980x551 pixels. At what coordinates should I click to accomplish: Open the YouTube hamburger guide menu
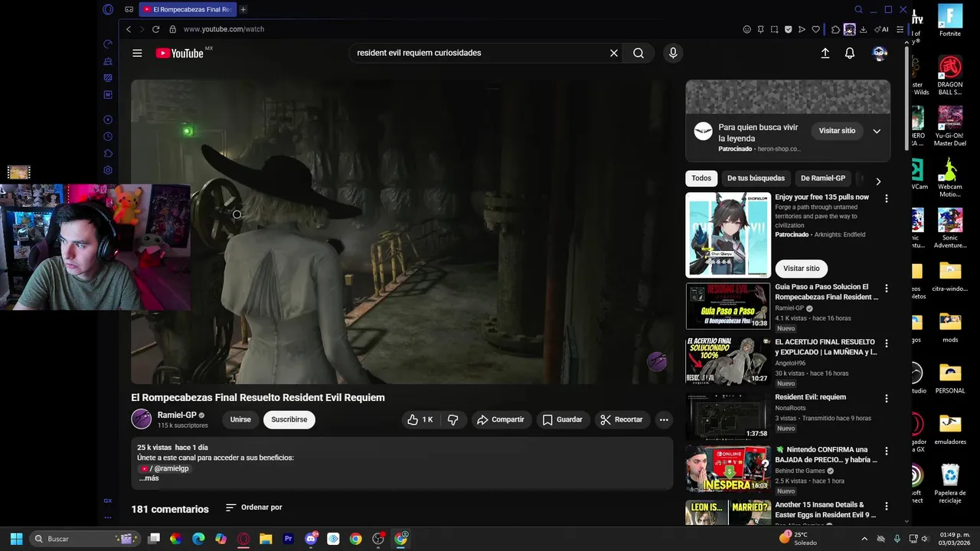click(137, 53)
